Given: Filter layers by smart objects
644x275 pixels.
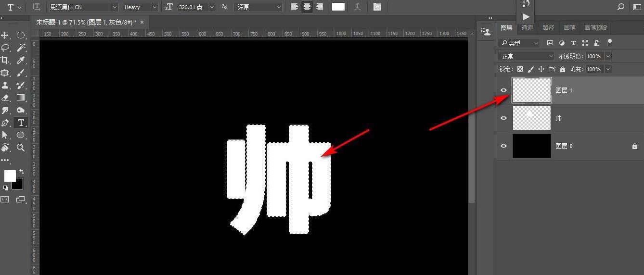Looking at the screenshot, I should [x=597, y=43].
